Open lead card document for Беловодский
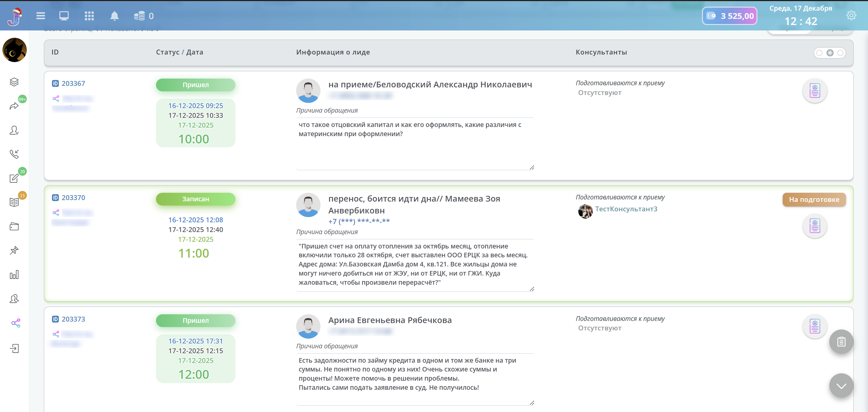The image size is (868, 412). point(814,91)
